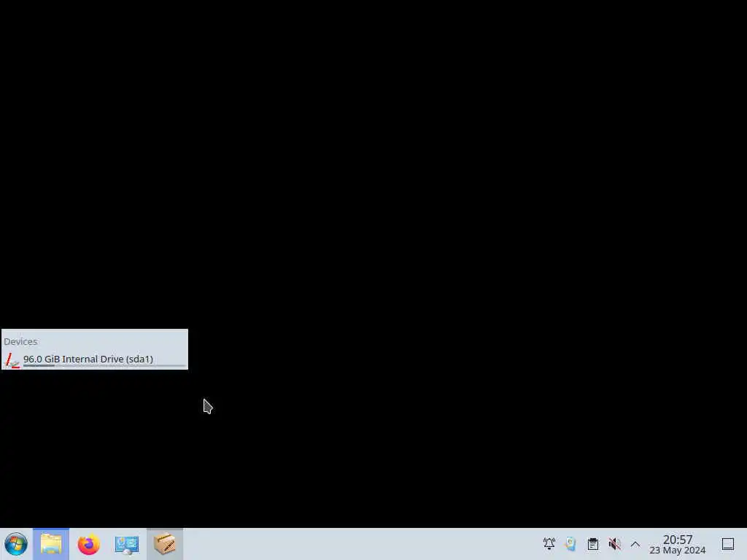Open the file manager from taskbar
Image resolution: width=747 pixels, height=560 pixels.
click(51, 544)
